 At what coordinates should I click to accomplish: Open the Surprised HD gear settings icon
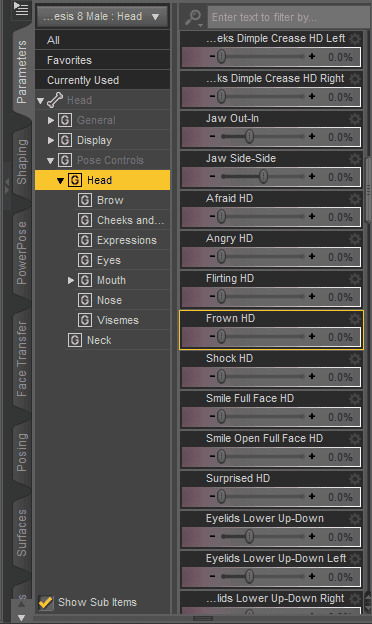[x=354, y=478]
